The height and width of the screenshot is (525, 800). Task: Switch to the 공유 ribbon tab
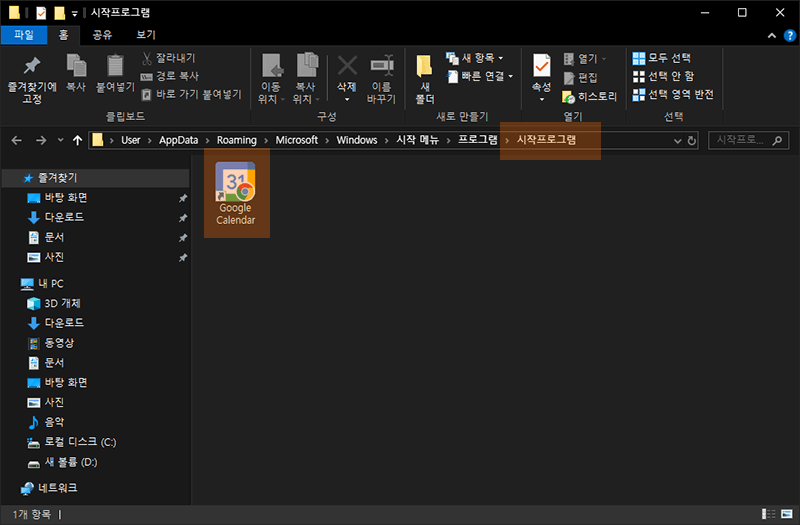click(102, 35)
